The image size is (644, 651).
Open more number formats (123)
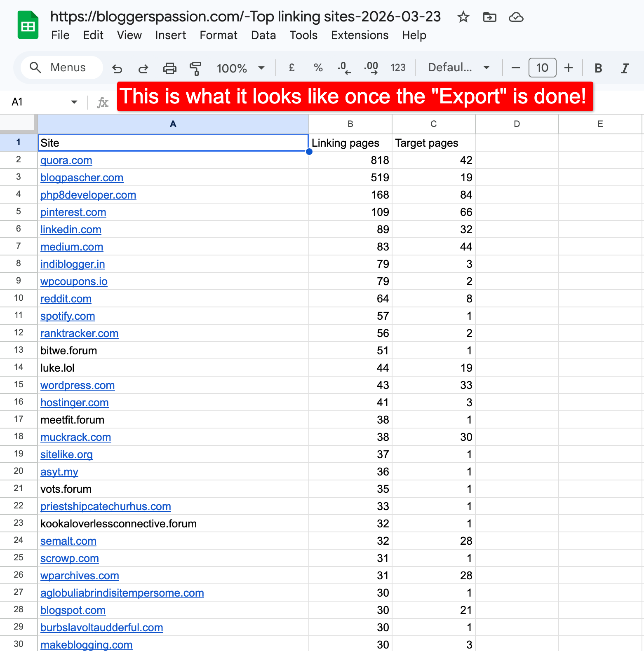coord(398,68)
